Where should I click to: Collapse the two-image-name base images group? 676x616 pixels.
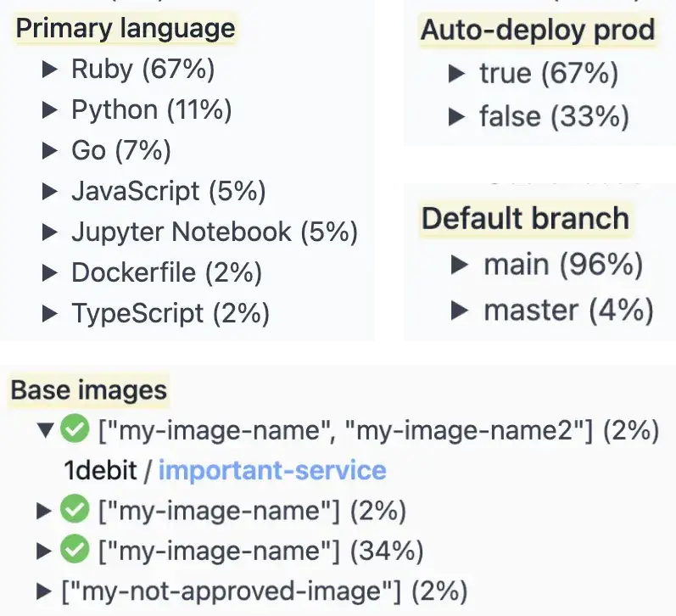(44, 431)
